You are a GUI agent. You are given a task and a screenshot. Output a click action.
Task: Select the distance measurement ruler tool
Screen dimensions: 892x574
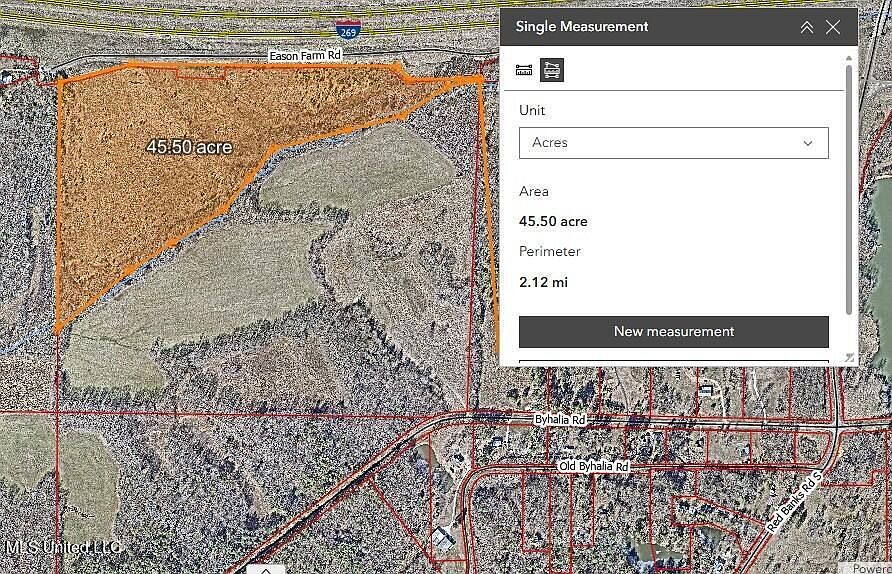coord(524,70)
